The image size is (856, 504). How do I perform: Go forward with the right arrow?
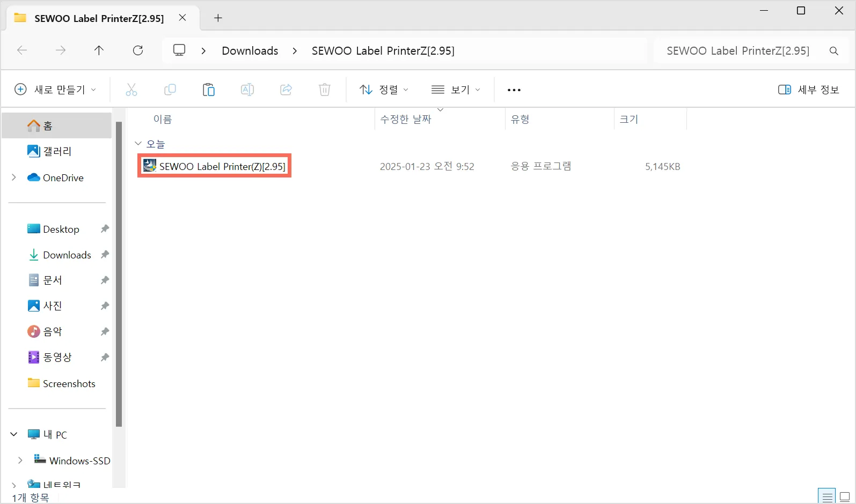(x=61, y=50)
